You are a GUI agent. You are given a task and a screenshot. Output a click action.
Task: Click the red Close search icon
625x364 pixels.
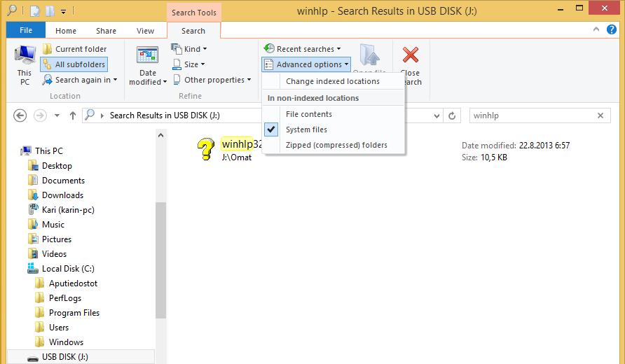(411, 55)
